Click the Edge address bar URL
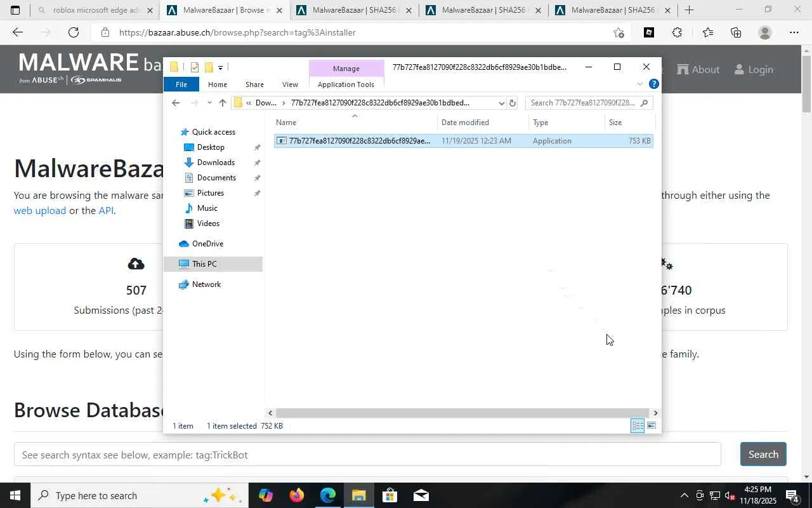 point(237,32)
